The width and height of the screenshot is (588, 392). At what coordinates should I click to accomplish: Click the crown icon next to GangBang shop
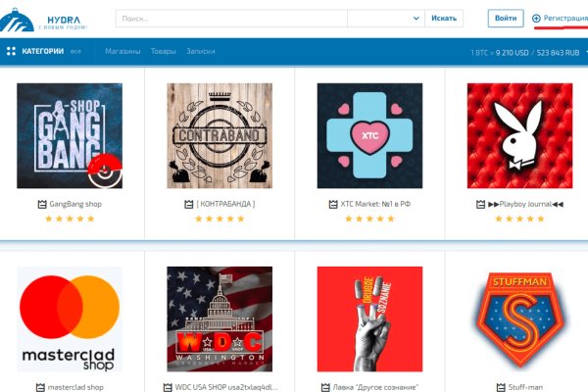coord(42,204)
